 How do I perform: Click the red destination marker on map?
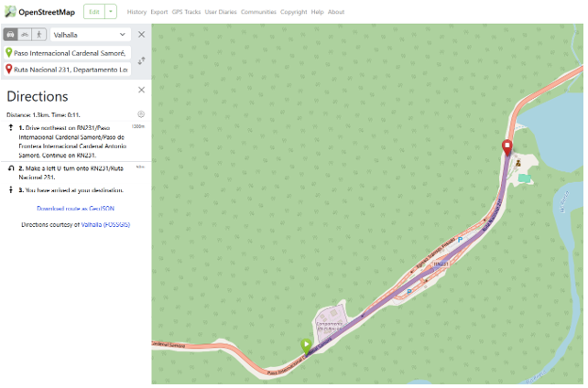pyautogui.click(x=506, y=148)
